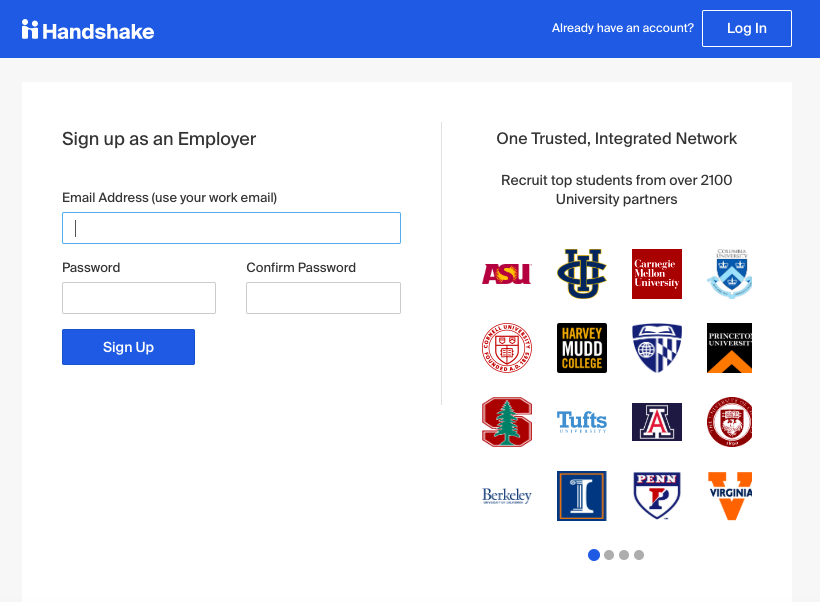Select the UC interlocking letters logo
Image resolution: width=820 pixels, height=602 pixels.
(582, 274)
